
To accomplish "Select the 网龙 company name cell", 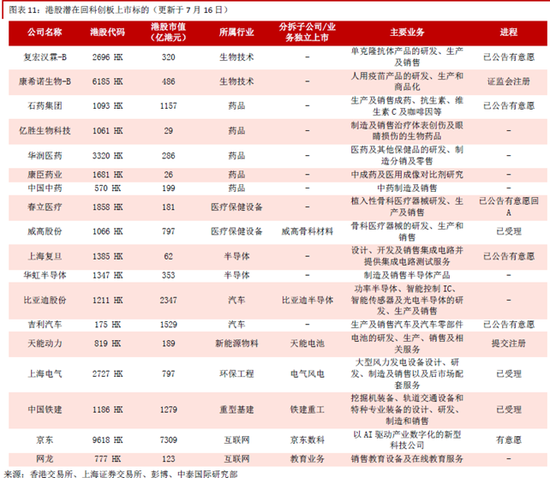I will [45, 459].
